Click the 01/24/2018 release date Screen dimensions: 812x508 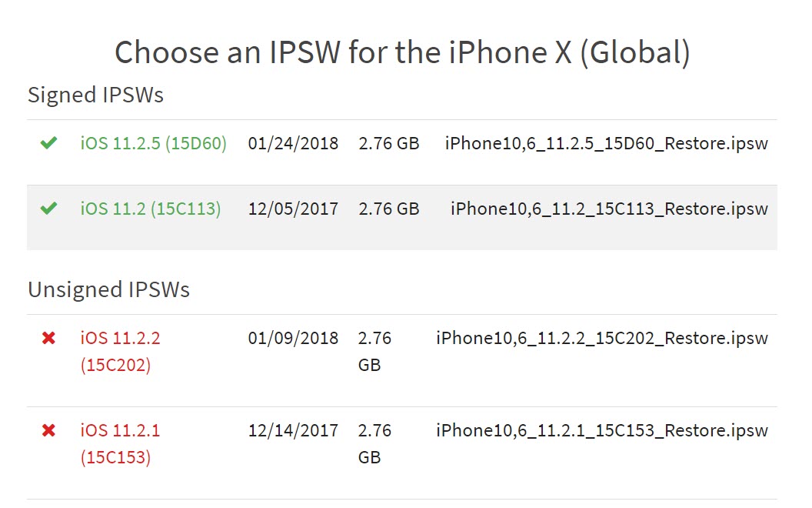point(293,143)
